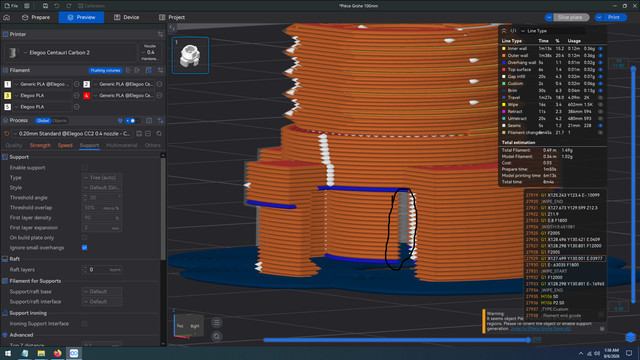This screenshot has height=360, width=640.
Task: Open the Support/raft base dropdown
Action: [102, 292]
